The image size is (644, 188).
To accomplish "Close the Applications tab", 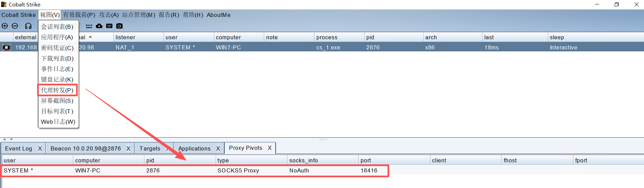I will tap(218, 148).
